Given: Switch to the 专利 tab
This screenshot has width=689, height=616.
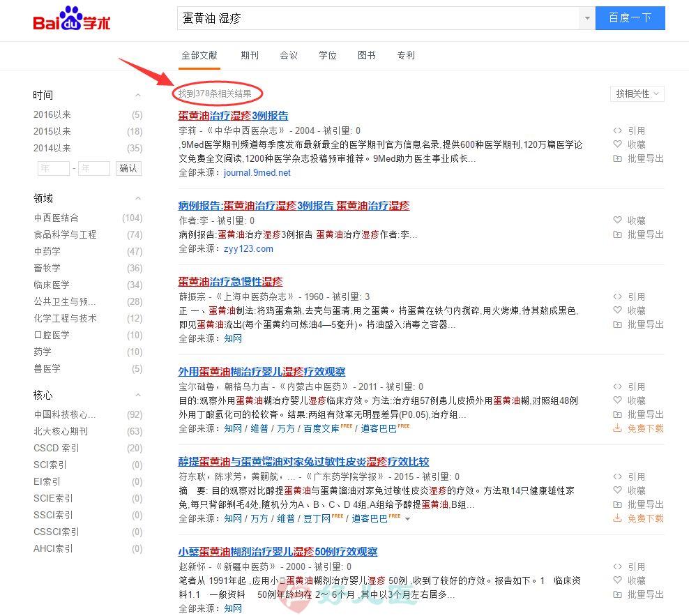Looking at the screenshot, I should (406, 55).
